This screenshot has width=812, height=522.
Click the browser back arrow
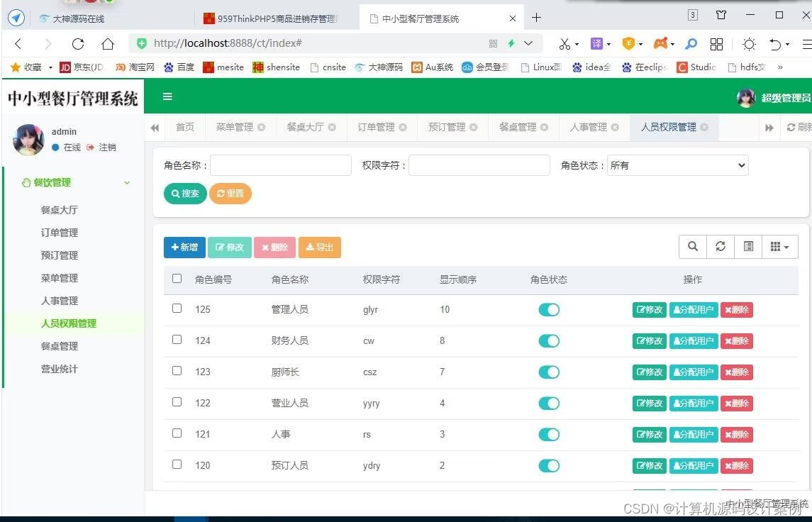tap(18, 44)
